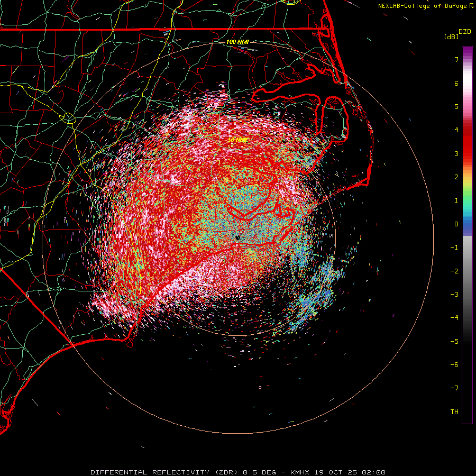Image resolution: width=476 pixels, height=476 pixels.
Task: Click the color scale value -2
Action: pyautogui.click(x=454, y=271)
